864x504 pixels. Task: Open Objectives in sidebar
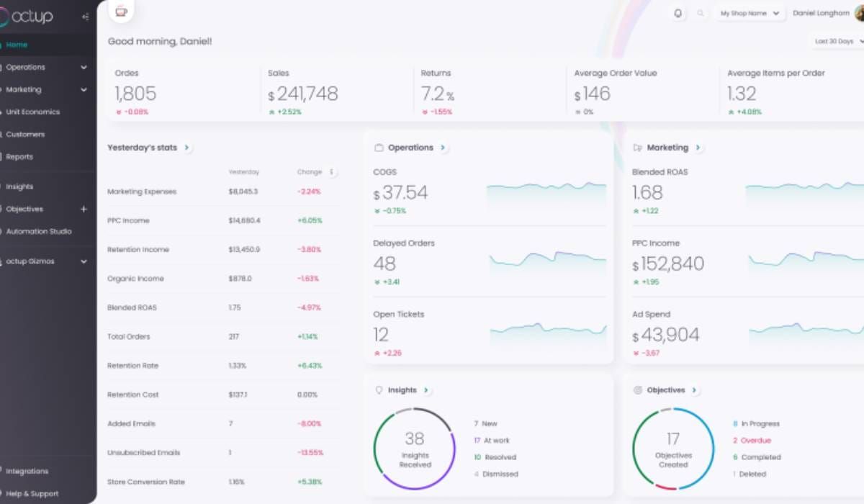pyautogui.click(x=24, y=209)
